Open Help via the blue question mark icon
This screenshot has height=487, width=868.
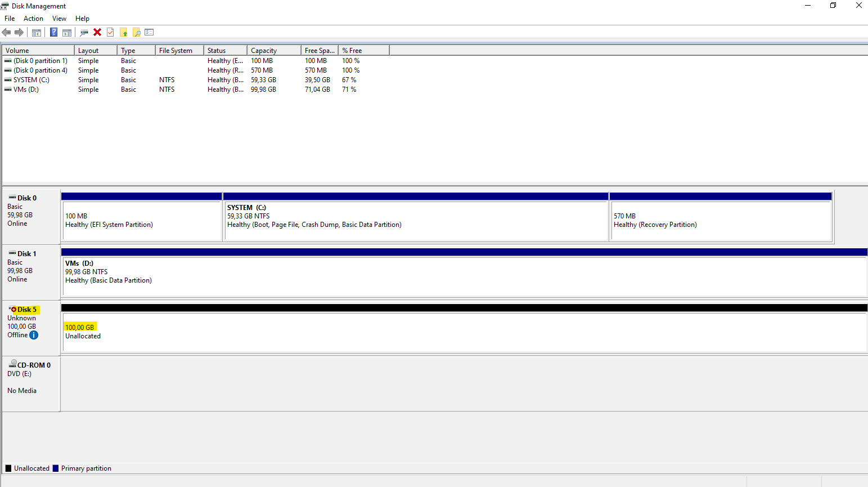[53, 32]
